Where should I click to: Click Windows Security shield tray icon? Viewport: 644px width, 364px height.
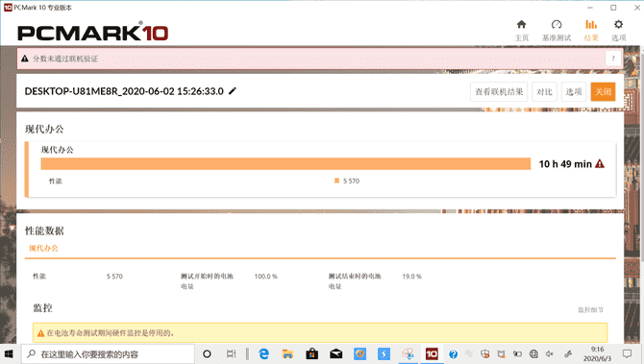point(485,353)
